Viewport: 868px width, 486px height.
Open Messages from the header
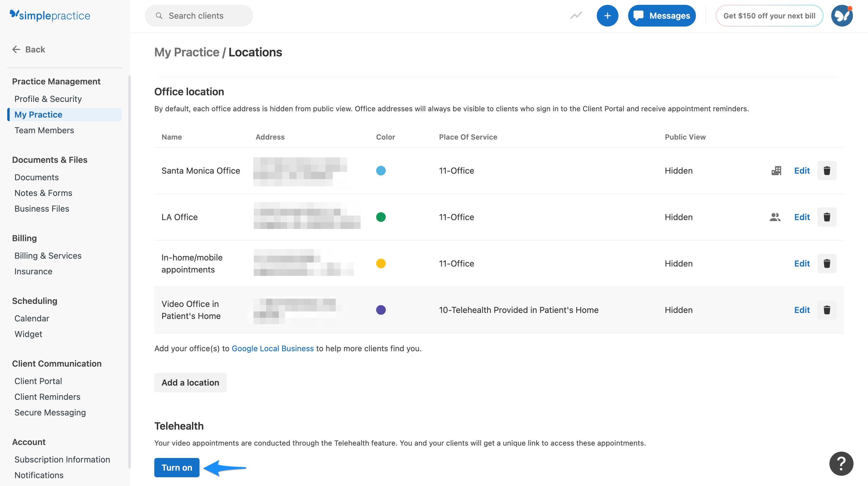[662, 15]
